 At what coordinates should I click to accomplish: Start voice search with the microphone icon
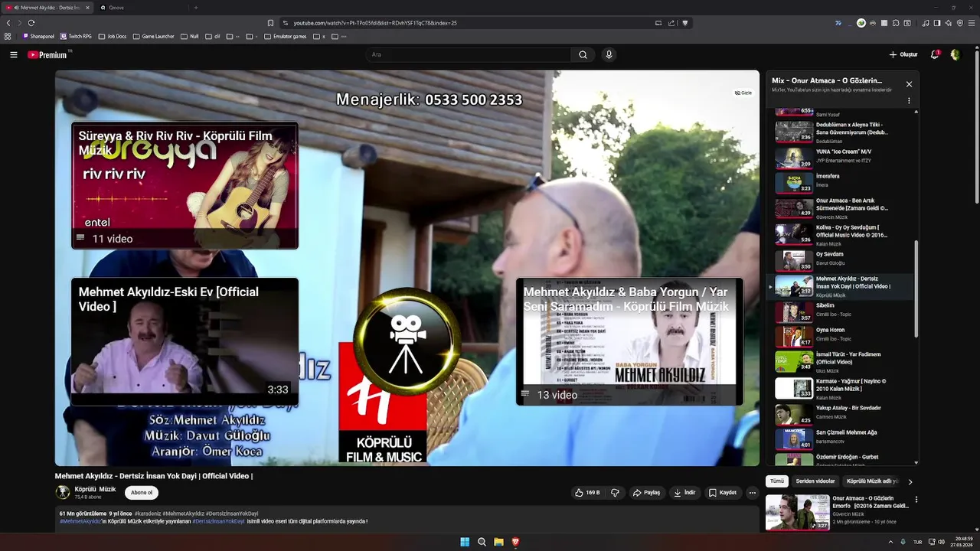[x=609, y=55]
